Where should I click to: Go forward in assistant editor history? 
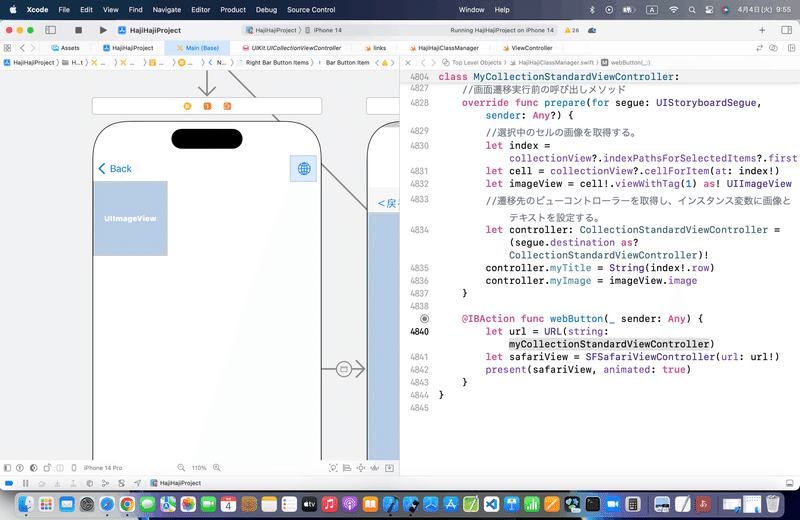click(x=433, y=63)
